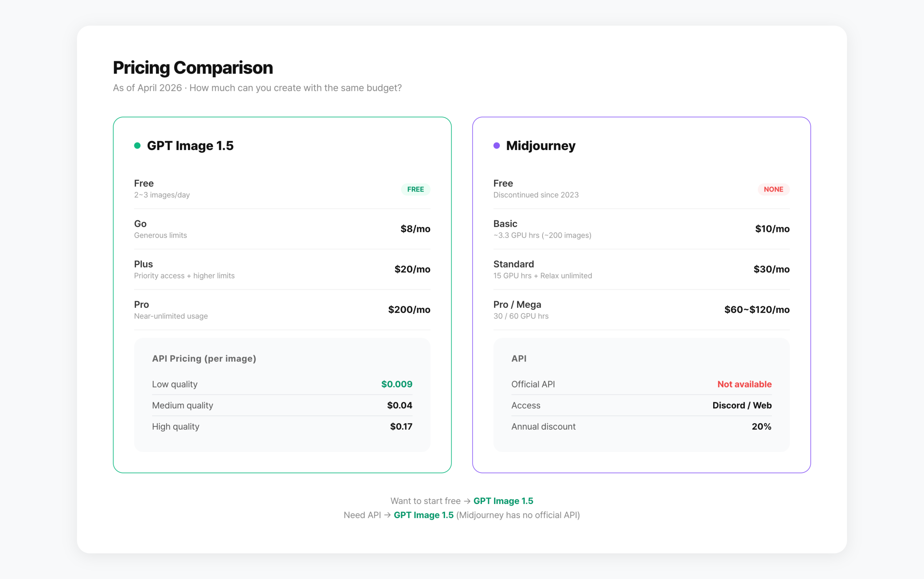924x579 pixels.
Task: Click the purple dot beside Midjourney
Action: point(497,145)
